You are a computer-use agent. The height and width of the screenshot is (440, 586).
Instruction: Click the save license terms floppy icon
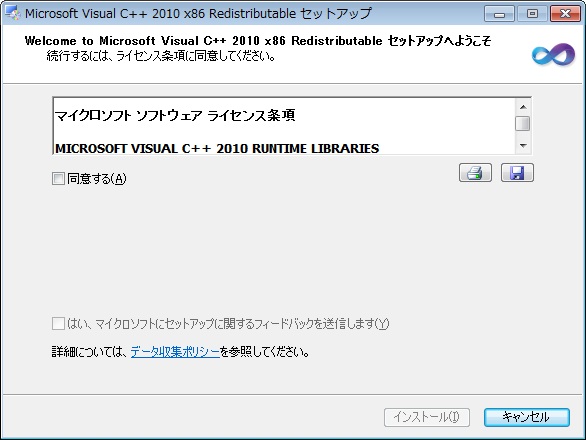click(x=517, y=173)
